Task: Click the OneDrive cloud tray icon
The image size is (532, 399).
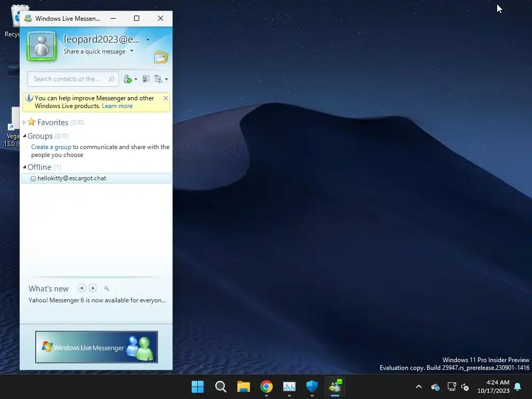Action: (435, 387)
